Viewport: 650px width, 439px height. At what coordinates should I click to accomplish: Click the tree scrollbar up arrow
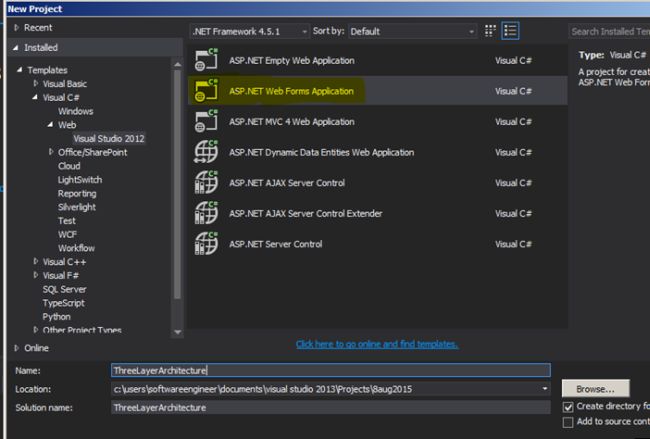click(x=178, y=65)
